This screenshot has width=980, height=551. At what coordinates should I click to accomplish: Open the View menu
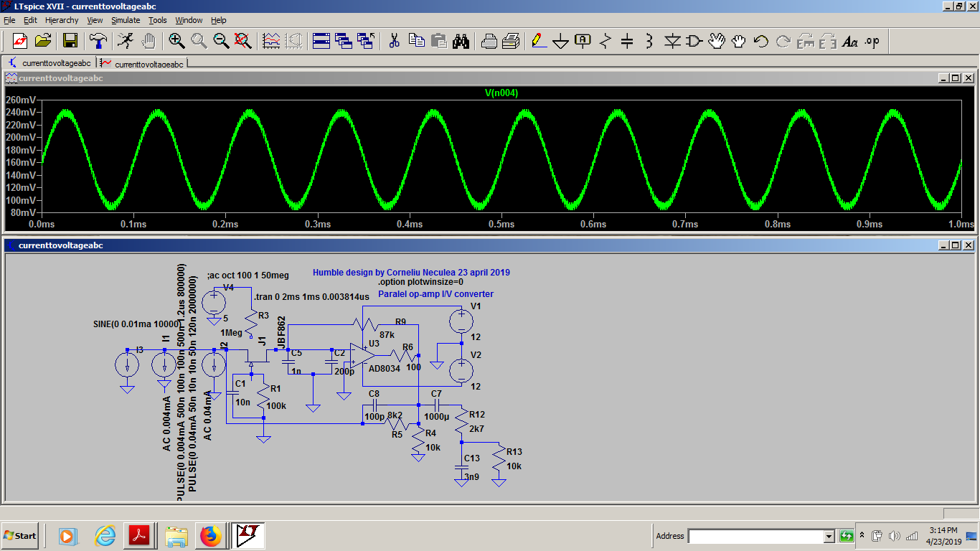[x=95, y=20]
